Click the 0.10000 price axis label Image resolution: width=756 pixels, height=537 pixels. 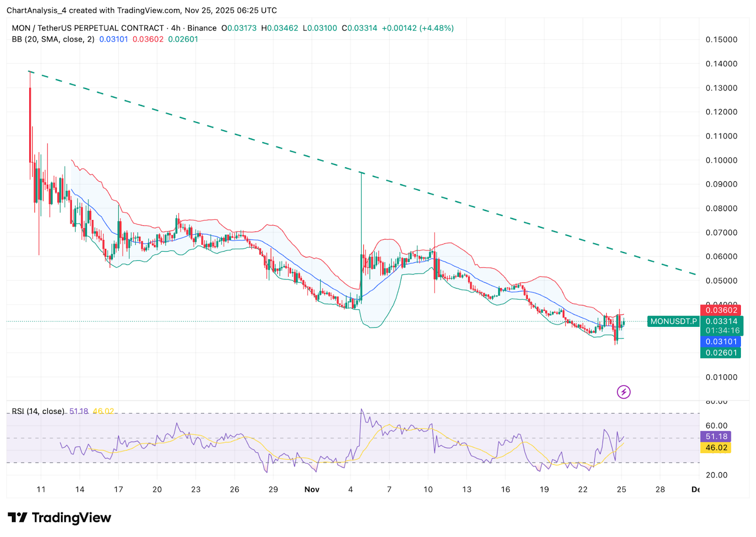coord(721,160)
